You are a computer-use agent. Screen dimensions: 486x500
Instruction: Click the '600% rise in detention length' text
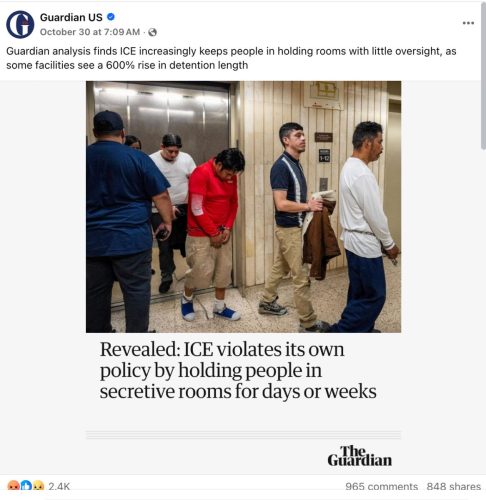(x=177, y=65)
